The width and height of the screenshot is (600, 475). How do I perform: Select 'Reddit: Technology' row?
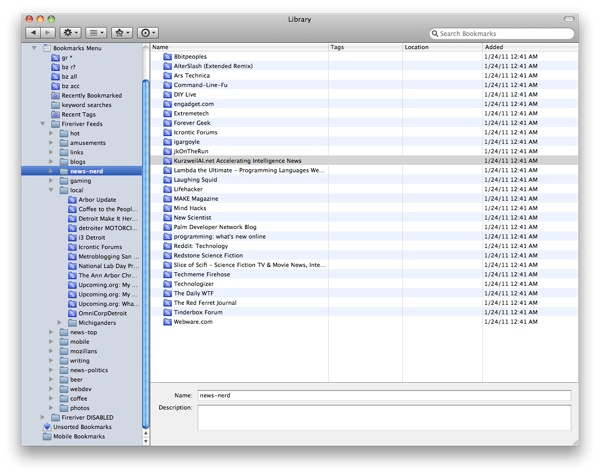tap(364, 246)
